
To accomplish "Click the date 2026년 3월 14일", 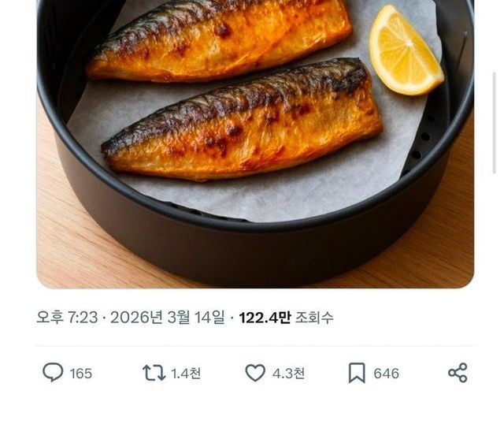I will click(x=168, y=318).
